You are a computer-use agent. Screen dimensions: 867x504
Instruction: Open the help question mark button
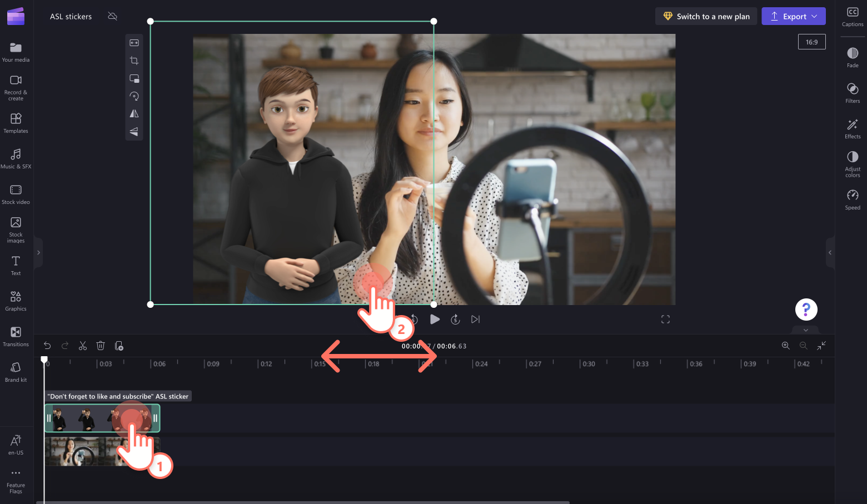click(x=806, y=310)
